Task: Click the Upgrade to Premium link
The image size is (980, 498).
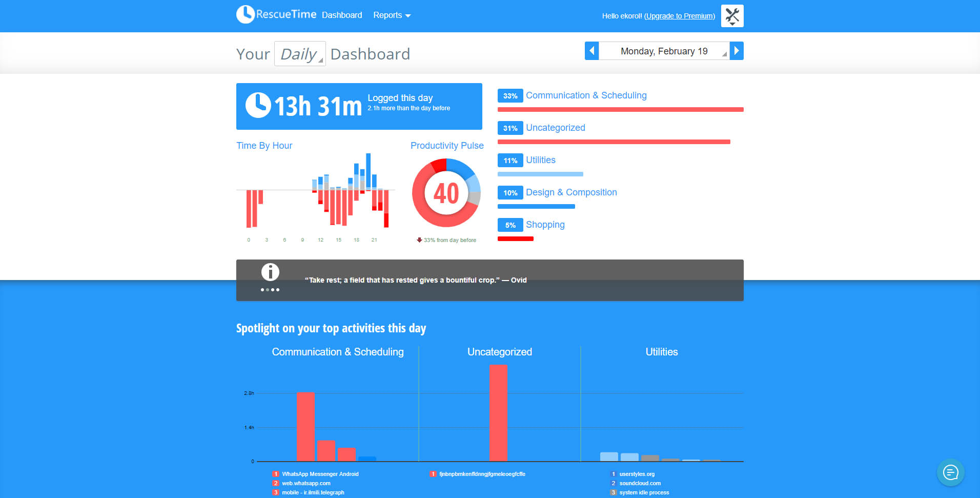Action: (x=679, y=16)
